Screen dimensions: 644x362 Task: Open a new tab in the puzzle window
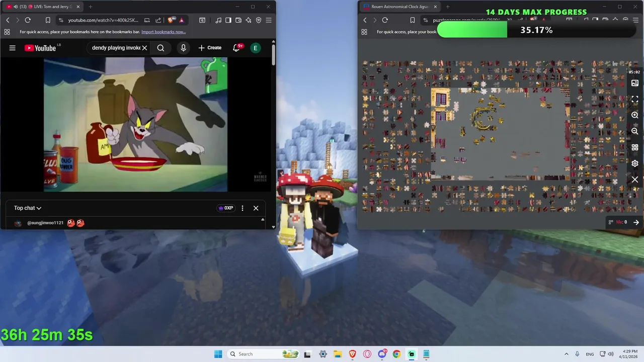(x=448, y=7)
